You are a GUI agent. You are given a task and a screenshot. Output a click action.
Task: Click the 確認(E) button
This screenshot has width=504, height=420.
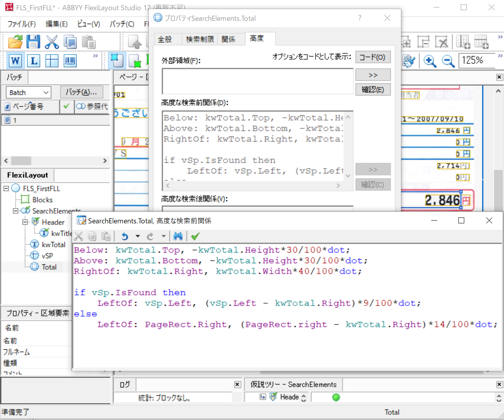(x=373, y=90)
